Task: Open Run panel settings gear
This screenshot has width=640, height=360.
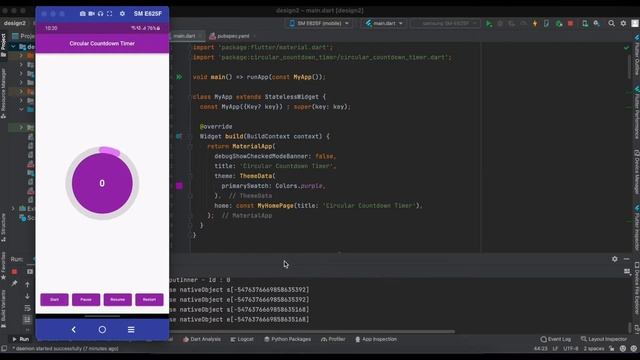Action: (615, 259)
